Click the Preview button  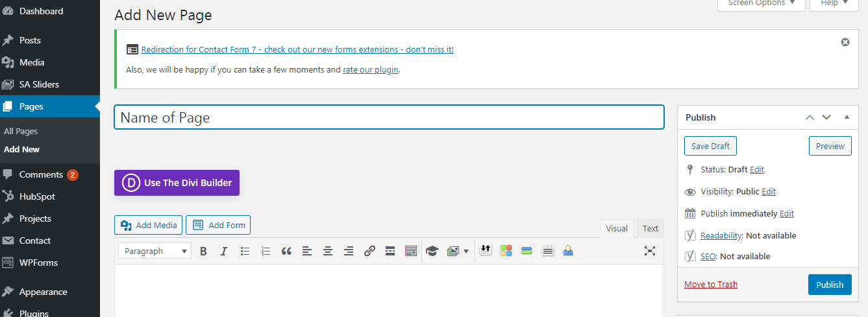pos(830,146)
